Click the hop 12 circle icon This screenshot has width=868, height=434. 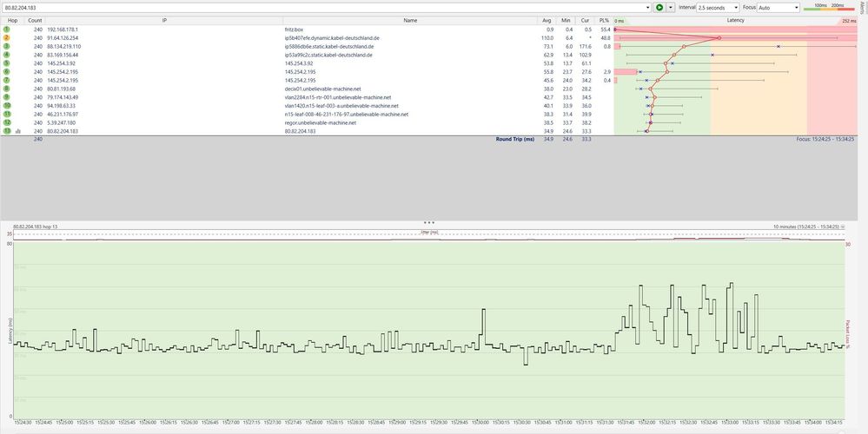point(7,122)
